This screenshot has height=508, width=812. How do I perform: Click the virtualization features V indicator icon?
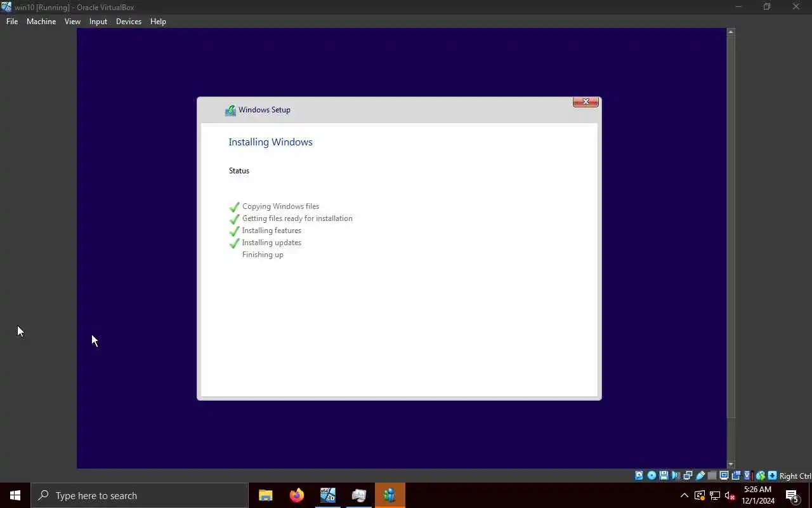click(x=747, y=476)
